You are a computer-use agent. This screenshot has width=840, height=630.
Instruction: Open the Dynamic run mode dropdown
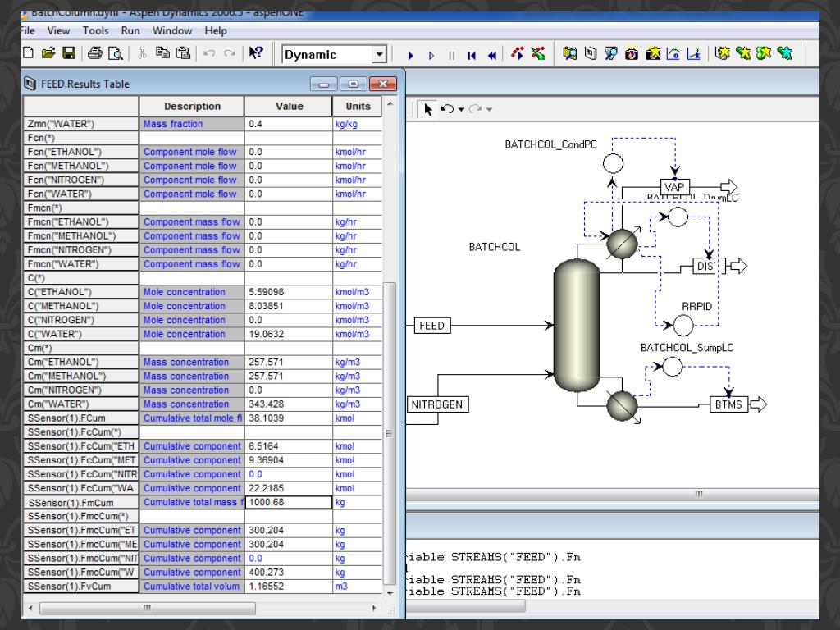[379, 54]
